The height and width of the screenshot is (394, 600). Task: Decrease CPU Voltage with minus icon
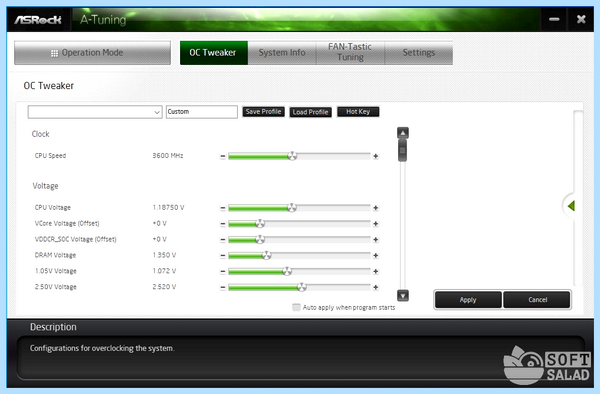pos(223,208)
